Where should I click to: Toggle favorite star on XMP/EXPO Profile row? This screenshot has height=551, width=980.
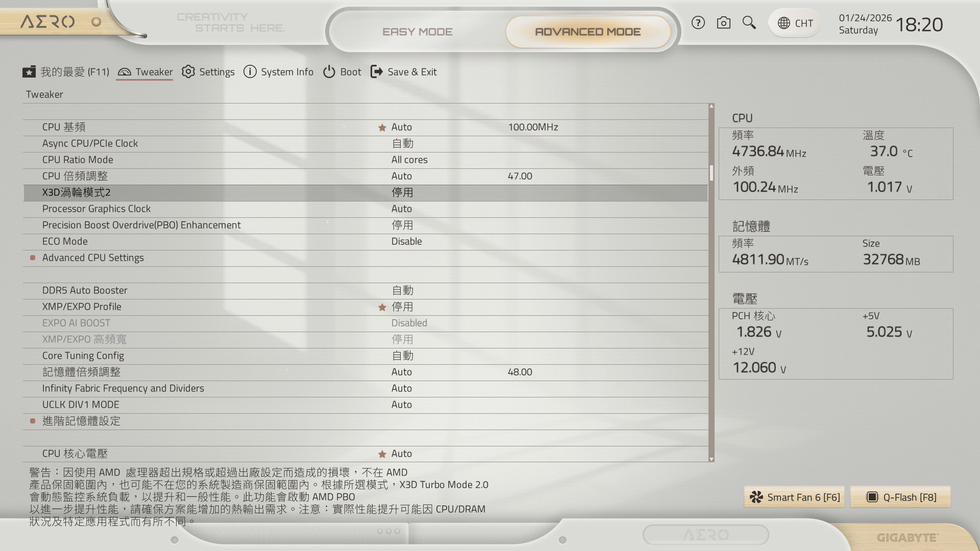pos(382,307)
